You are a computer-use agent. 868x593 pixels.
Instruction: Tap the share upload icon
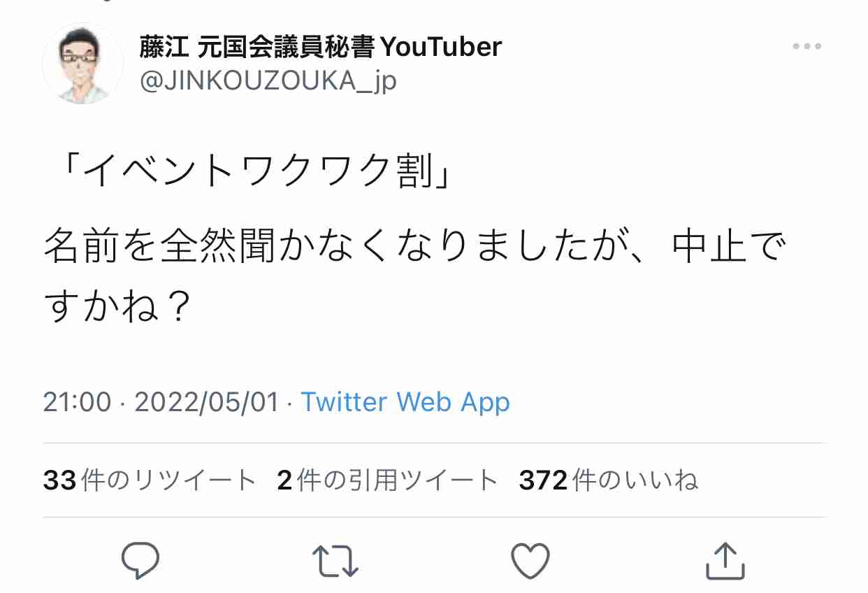[x=725, y=561]
